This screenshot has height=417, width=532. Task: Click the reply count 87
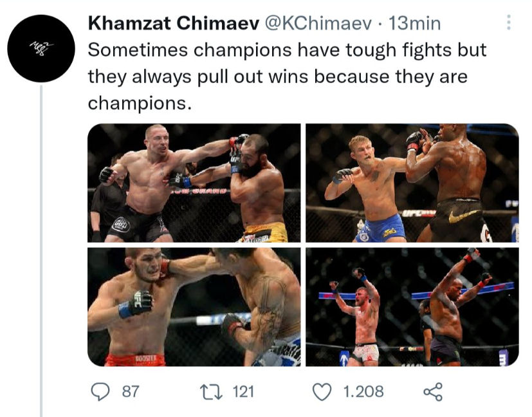click(x=131, y=391)
